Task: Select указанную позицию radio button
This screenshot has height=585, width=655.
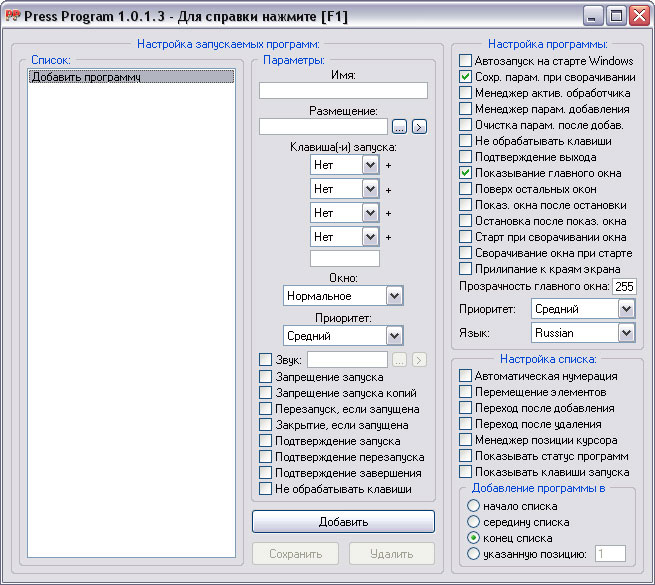Action: [x=473, y=554]
